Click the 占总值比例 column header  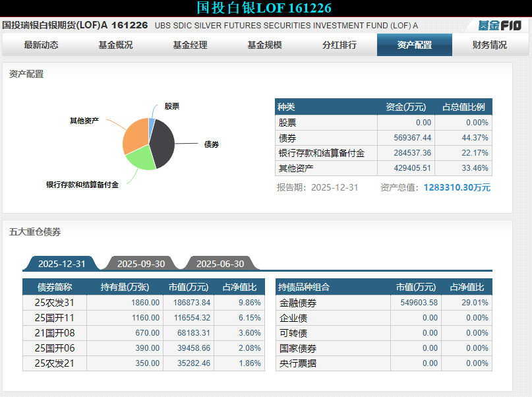[x=463, y=107]
